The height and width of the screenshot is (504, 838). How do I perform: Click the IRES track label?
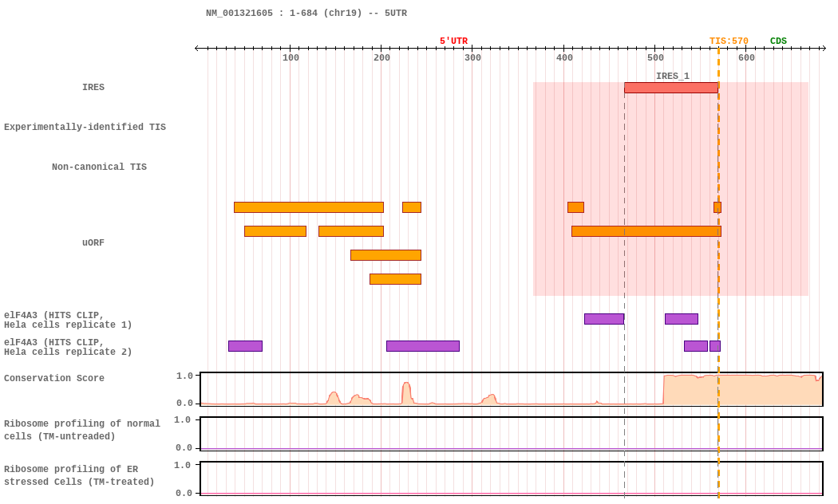click(x=93, y=87)
